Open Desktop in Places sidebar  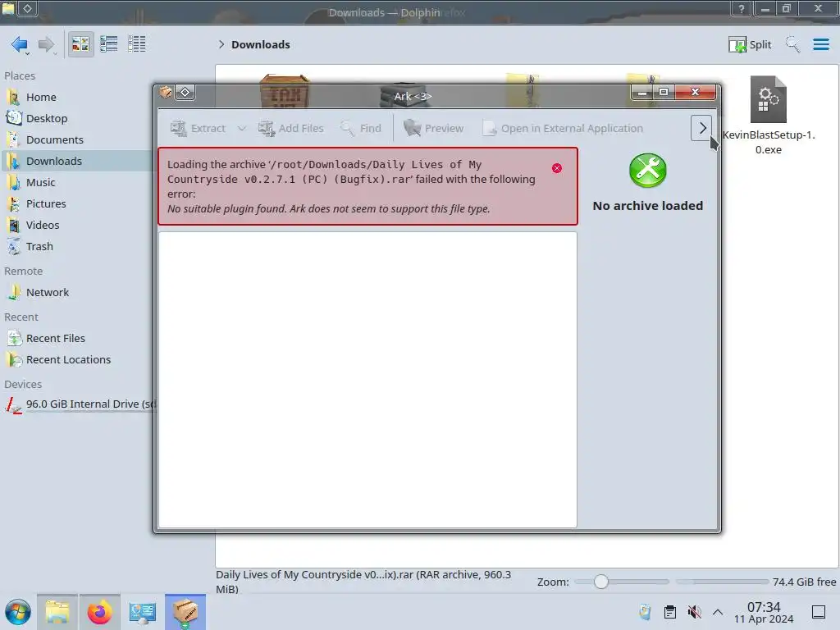[47, 118]
